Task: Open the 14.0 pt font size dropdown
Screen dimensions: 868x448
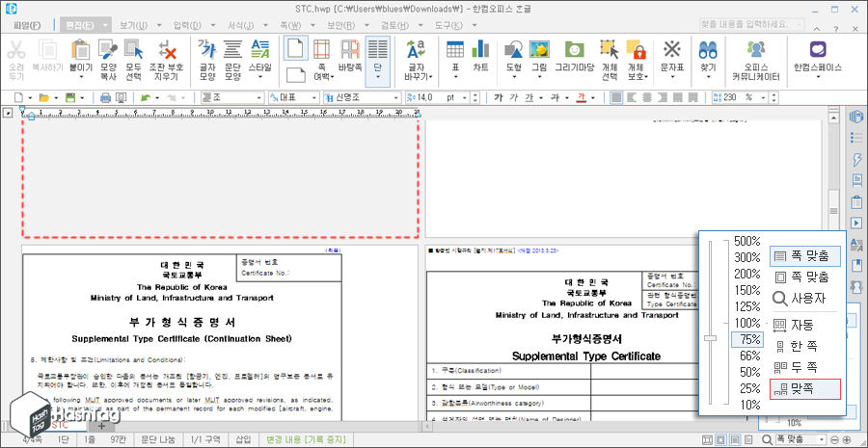Action: 465,97
